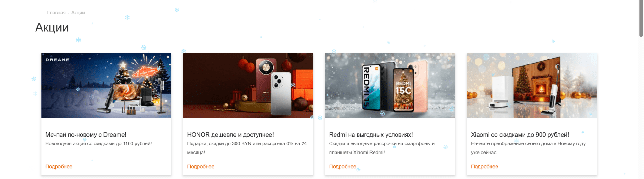Click 'Подробнее' under the Xiaomi discounts promotion
This screenshot has height=179, width=644.
point(485,166)
